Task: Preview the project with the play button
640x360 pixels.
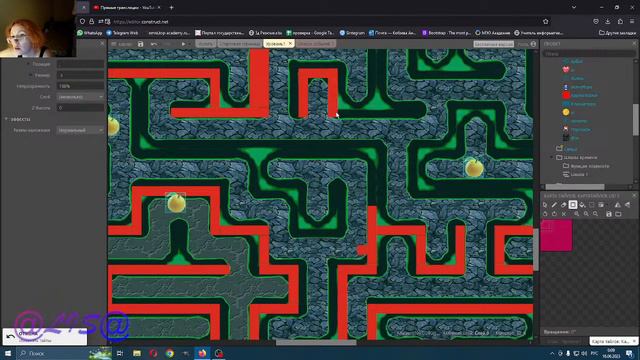Action: tap(183, 44)
